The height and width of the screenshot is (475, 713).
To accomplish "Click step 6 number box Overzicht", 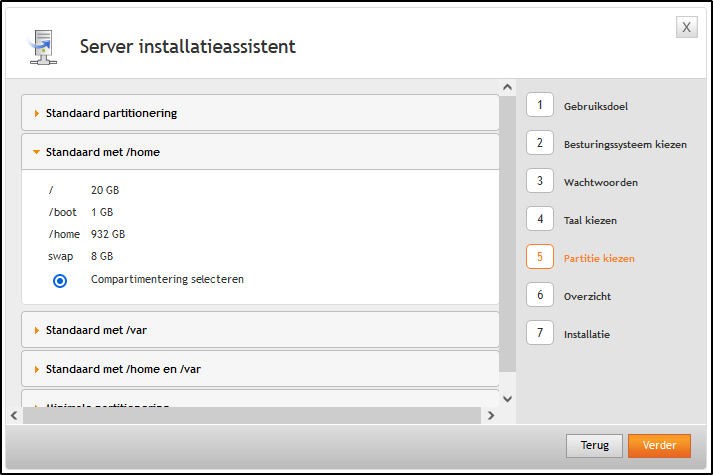I will tap(540, 295).
